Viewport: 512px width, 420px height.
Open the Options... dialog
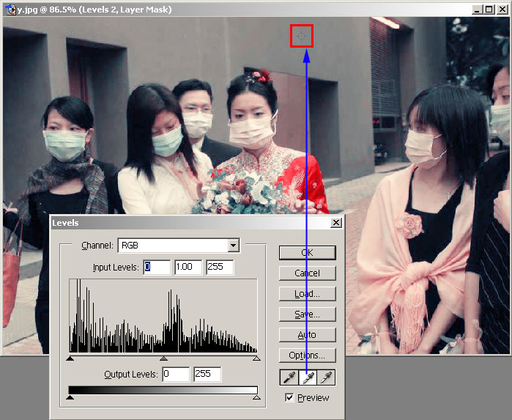307,355
